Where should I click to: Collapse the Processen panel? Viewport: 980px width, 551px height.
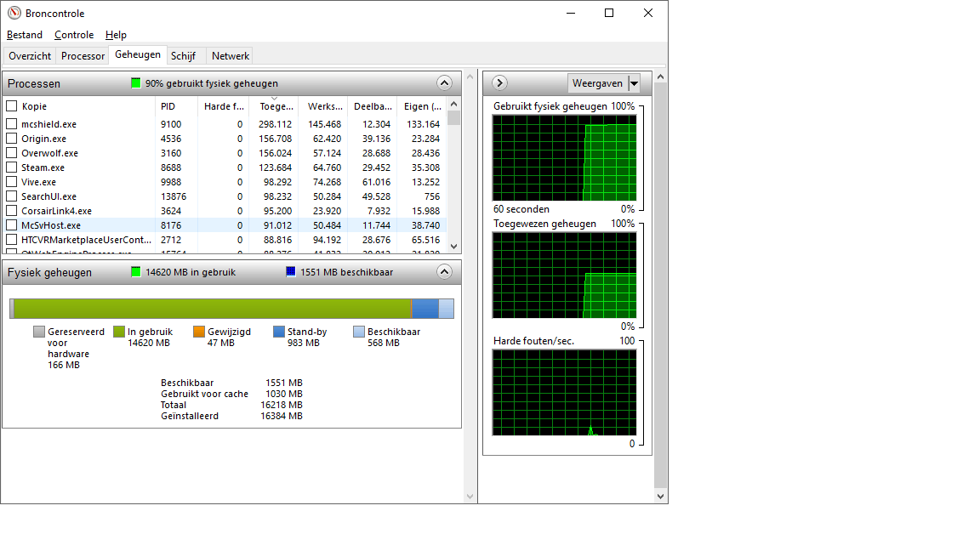pos(444,82)
